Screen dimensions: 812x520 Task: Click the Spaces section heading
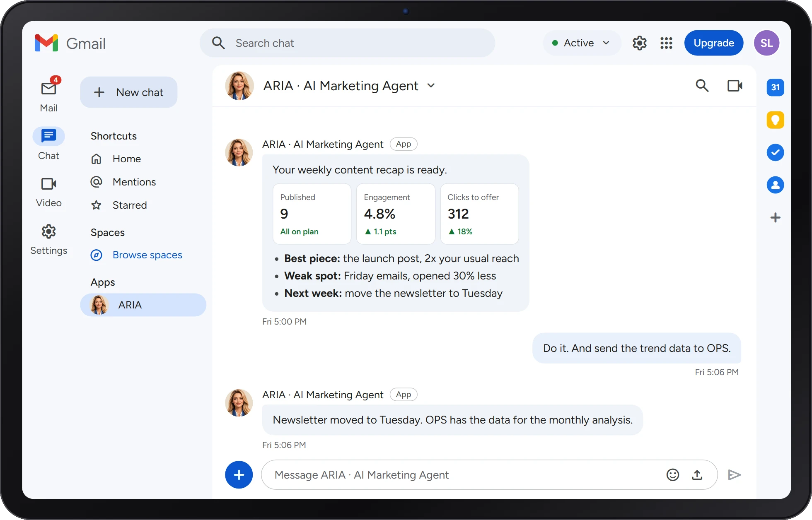click(107, 233)
